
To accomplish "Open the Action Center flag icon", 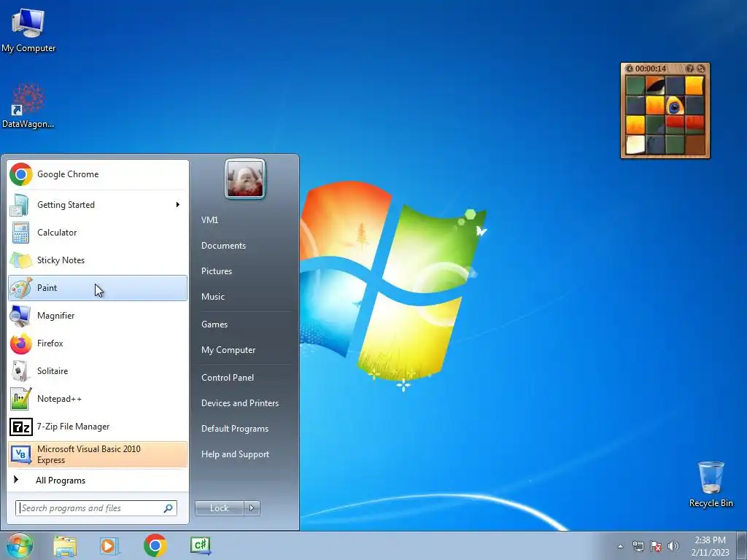I will click(656, 546).
